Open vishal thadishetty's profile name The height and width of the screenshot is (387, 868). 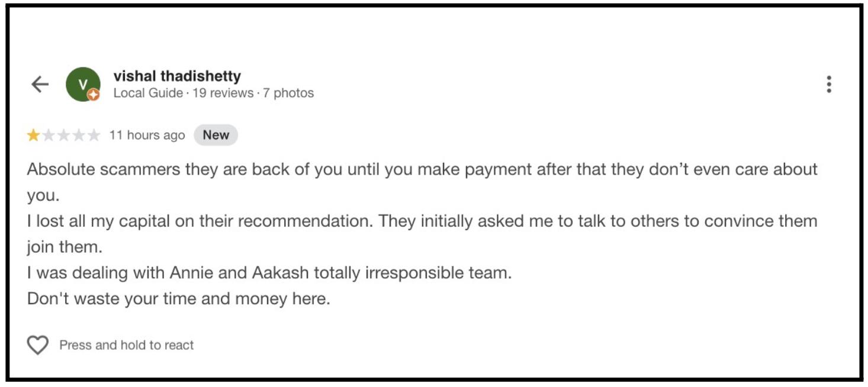click(177, 76)
